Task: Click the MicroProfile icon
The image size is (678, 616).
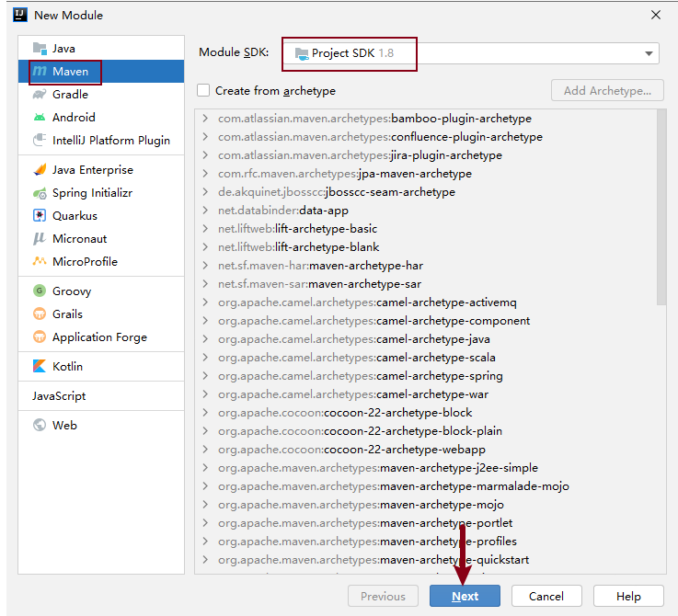Action: click(x=40, y=261)
